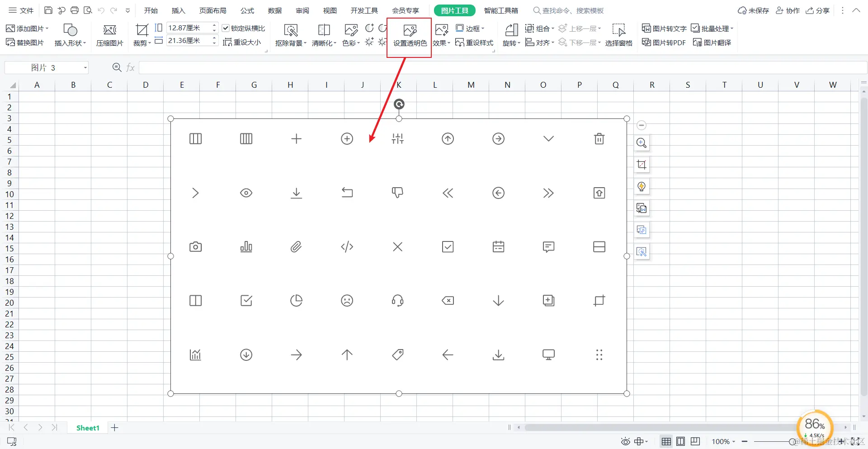The width and height of the screenshot is (868, 449).
Task: Click the Selection Pane (选择窗格) tool
Action: (618, 35)
